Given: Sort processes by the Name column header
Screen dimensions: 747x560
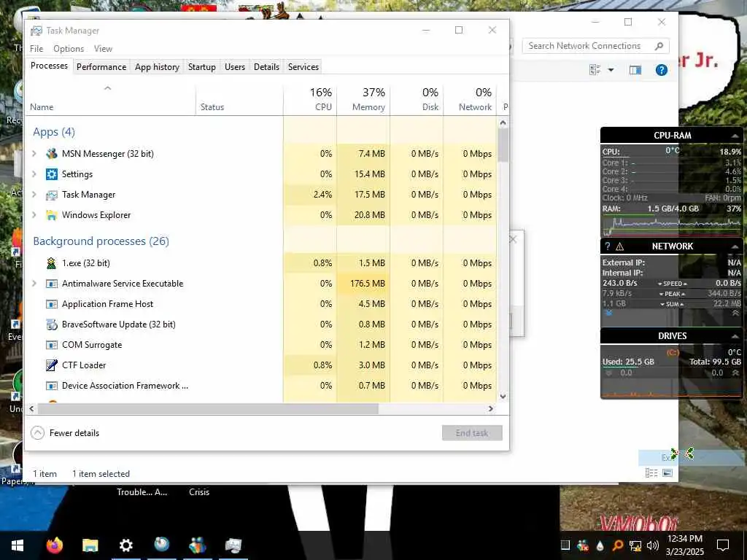Looking at the screenshot, I should 110,101.
